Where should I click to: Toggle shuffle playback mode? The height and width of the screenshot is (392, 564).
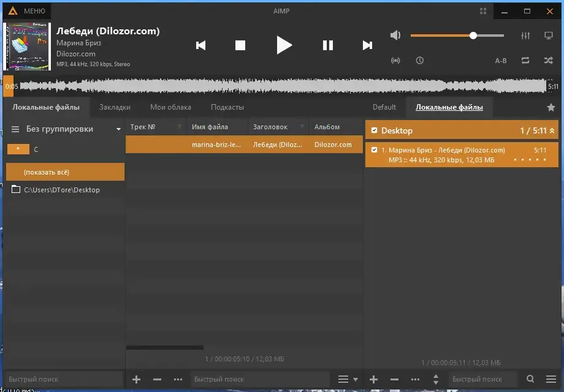pos(548,61)
